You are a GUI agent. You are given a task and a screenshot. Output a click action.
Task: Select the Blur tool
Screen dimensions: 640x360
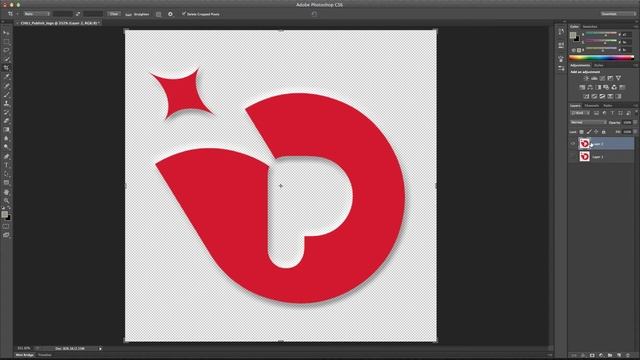pos(6,139)
